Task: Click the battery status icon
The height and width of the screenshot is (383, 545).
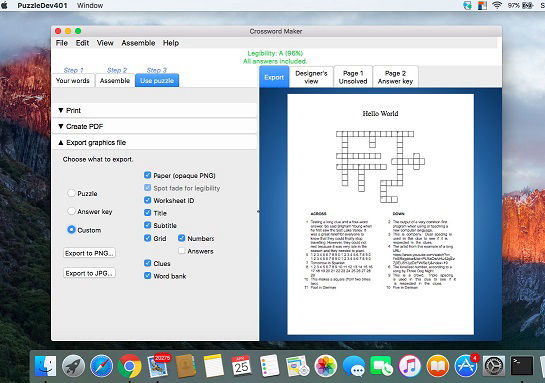Action: 527,5
